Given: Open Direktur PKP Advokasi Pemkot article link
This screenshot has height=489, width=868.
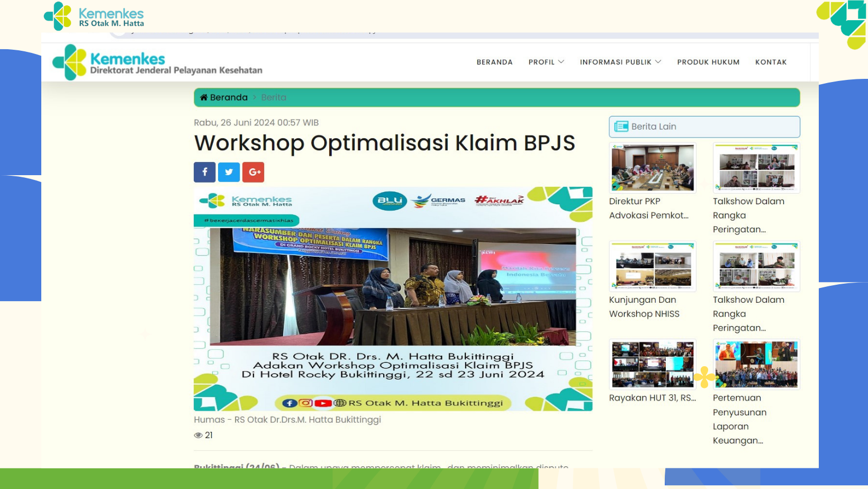Looking at the screenshot, I should [648, 208].
